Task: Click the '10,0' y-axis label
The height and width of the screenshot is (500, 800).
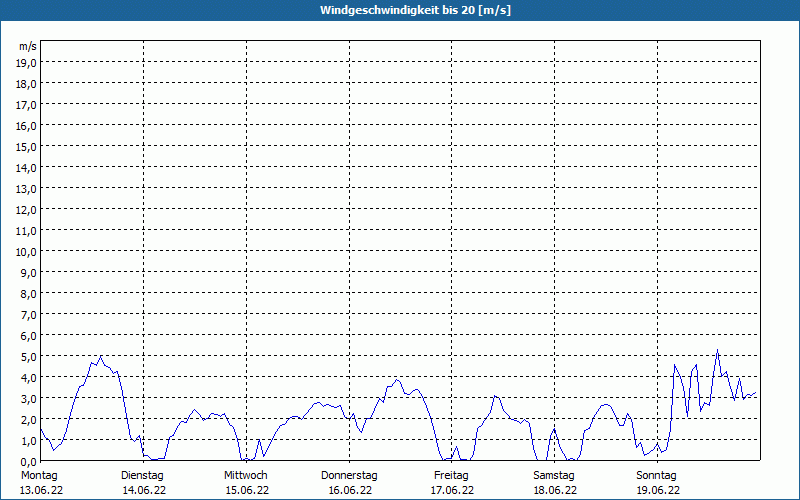Action: click(27, 252)
